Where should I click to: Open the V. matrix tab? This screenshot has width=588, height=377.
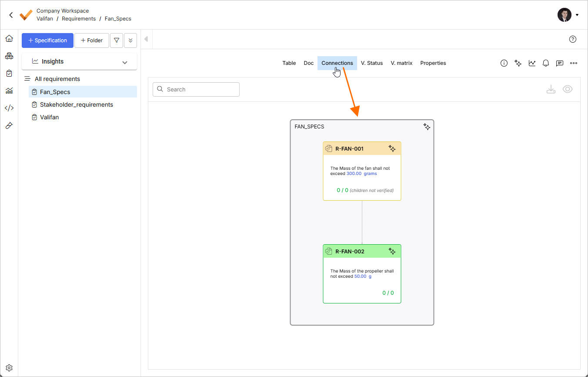pyautogui.click(x=401, y=63)
